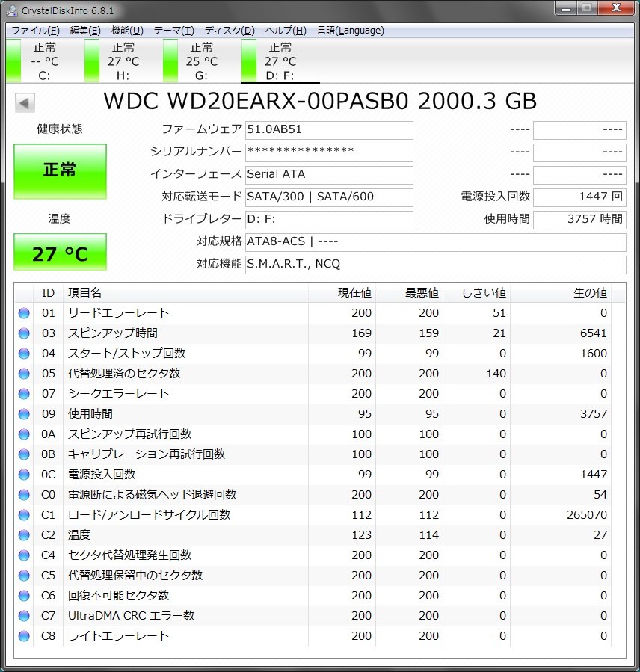The width and height of the screenshot is (640, 672).
Task: Click the green 27 °C temperature indicator
Action: click(59, 252)
